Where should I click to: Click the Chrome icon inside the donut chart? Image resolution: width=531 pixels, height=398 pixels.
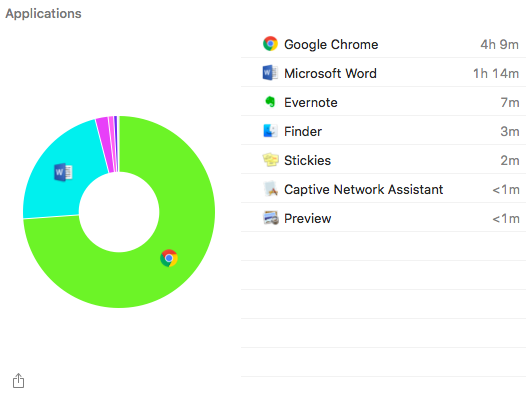[169, 258]
